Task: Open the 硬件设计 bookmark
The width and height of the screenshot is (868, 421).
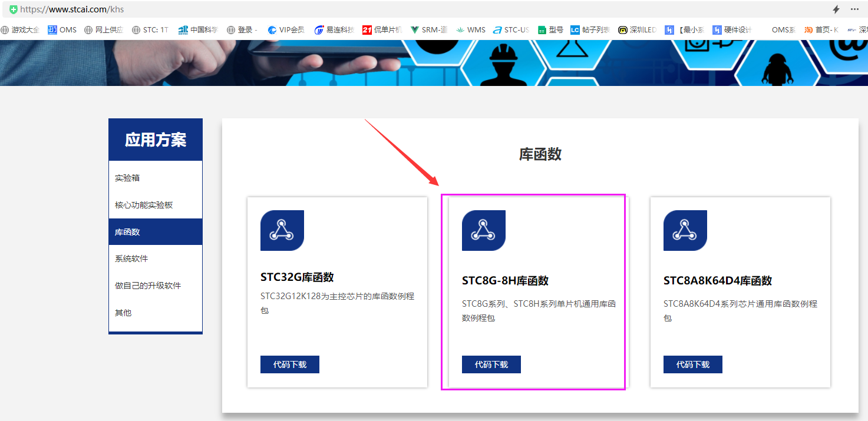Action: pos(732,30)
